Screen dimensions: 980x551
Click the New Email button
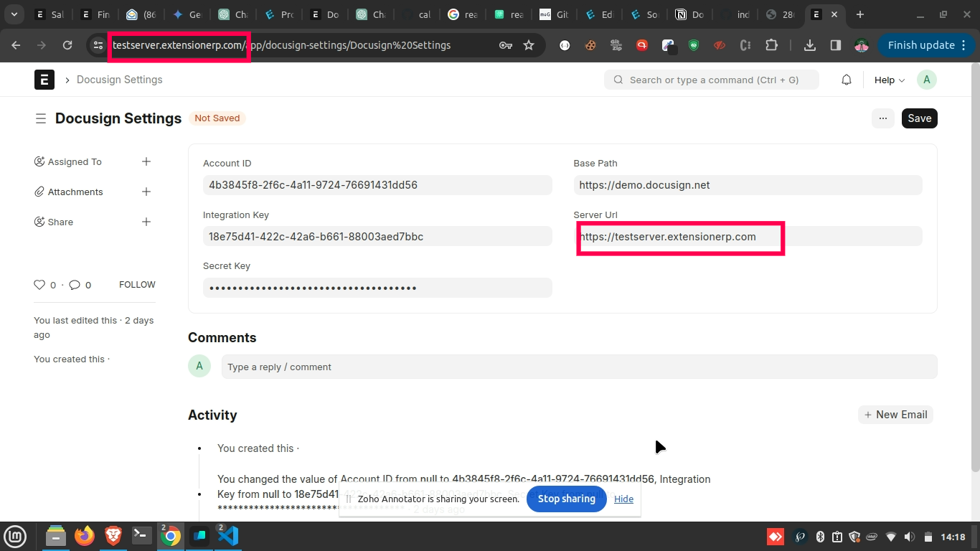point(895,415)
